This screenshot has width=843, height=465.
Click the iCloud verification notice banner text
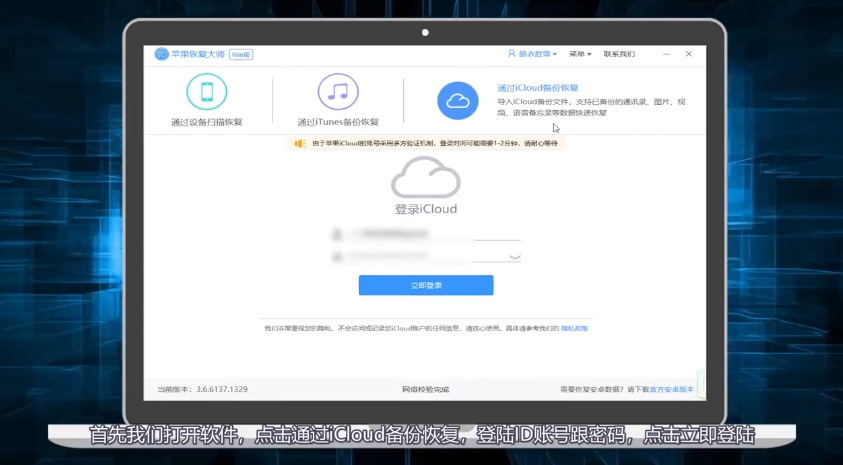tap(434, 144)
